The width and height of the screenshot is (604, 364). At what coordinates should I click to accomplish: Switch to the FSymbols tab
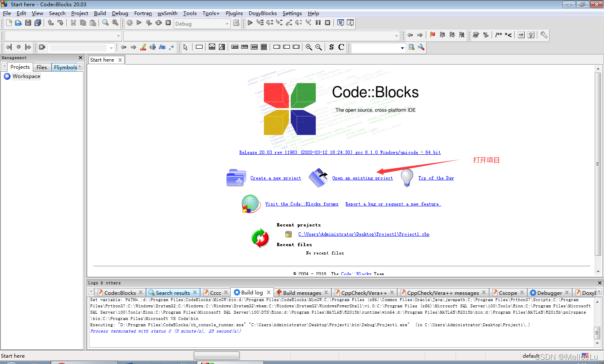click(65, 67)
